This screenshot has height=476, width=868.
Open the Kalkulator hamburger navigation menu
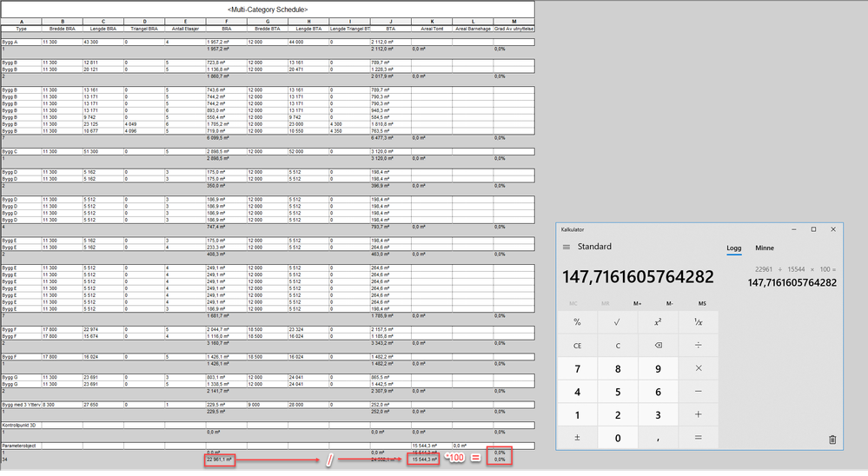(x=567, y=247)
